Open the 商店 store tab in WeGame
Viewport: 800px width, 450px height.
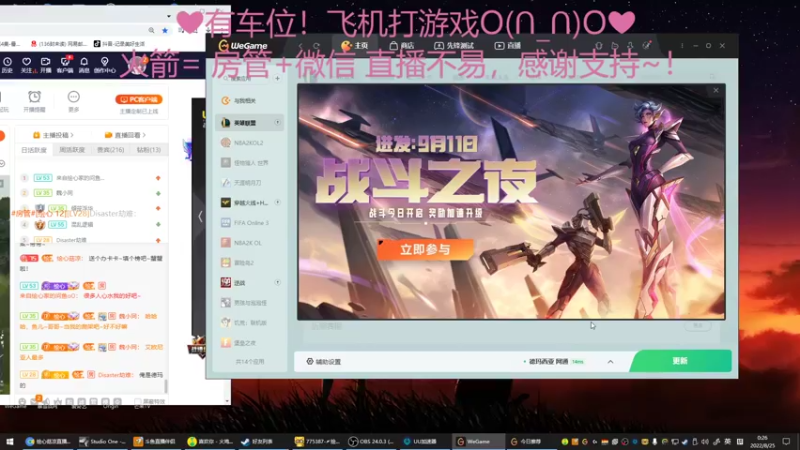pos(402,45)
